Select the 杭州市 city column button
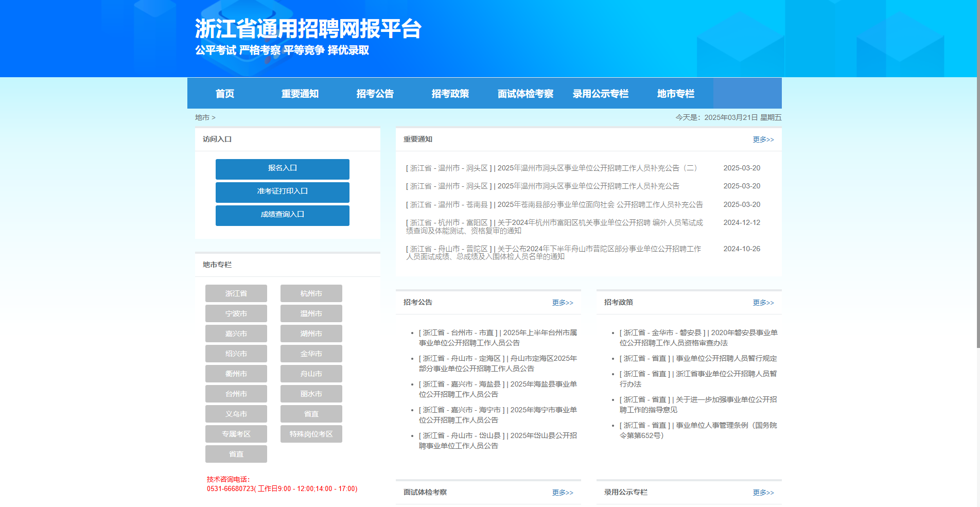Viewport: 980px width, 507px height. tap(311, 293)
